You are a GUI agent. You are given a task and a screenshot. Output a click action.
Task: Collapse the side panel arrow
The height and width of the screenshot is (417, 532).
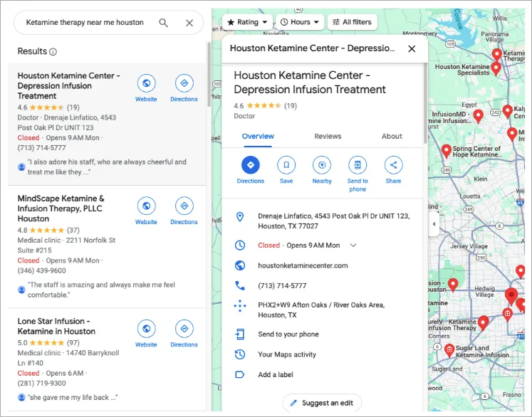click(434, 223)
